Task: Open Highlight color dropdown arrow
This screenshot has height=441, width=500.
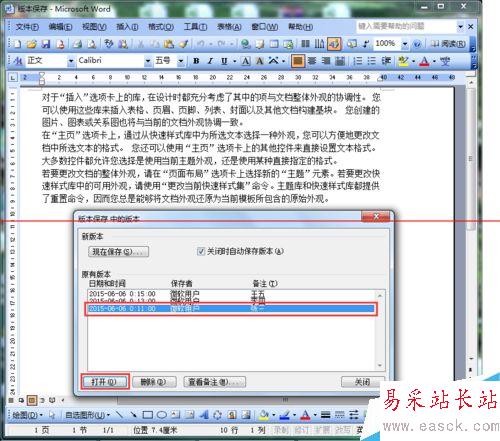Action: click(413, 61)
